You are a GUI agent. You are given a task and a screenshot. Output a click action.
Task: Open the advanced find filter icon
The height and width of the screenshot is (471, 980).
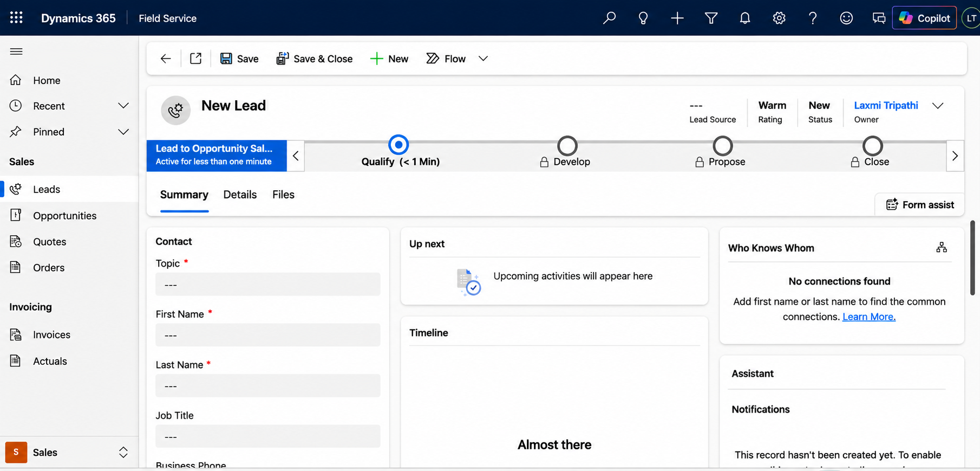[x=711, y=18]
